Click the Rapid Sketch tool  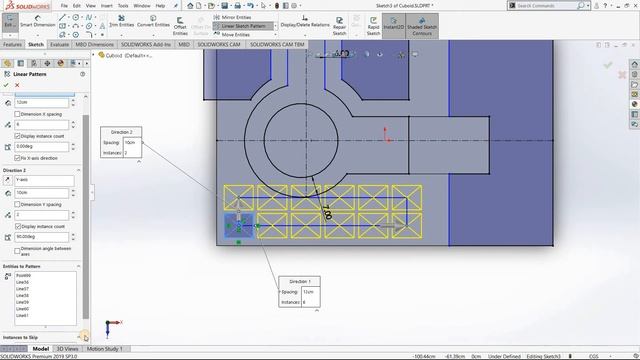[373, 26]
